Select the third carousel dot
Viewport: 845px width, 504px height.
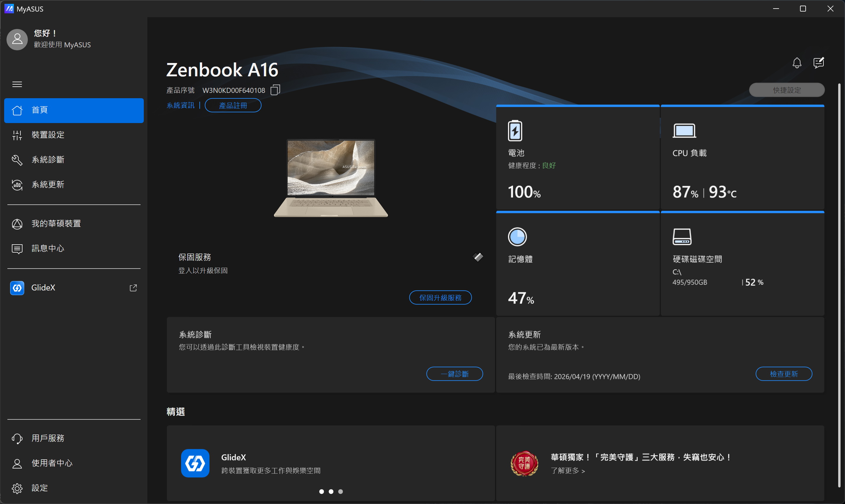click(341, 492)
